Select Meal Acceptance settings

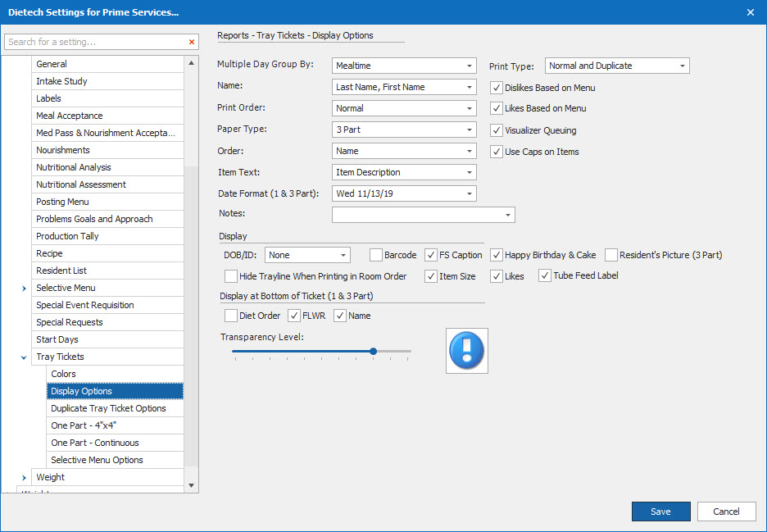pos(107,116)
